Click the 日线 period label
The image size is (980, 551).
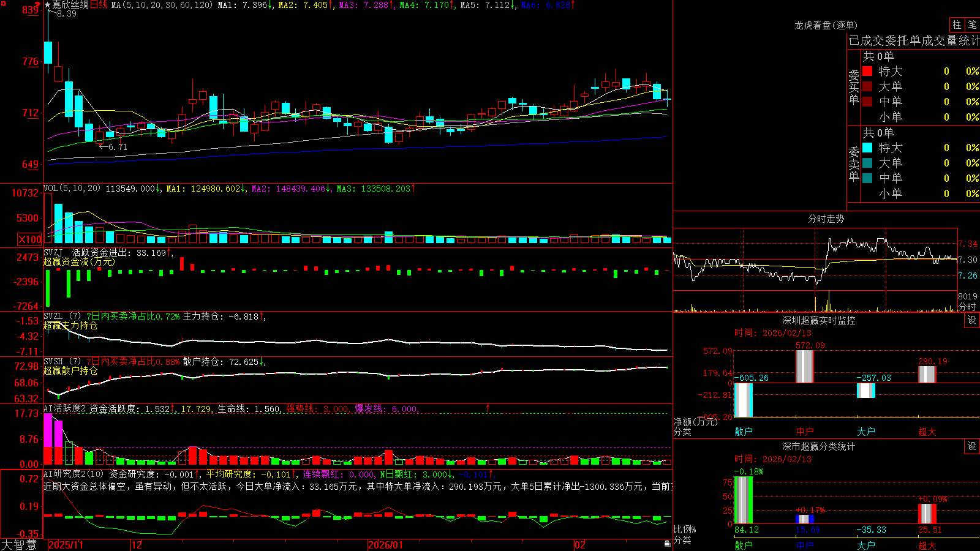click(x=99, y=5)
